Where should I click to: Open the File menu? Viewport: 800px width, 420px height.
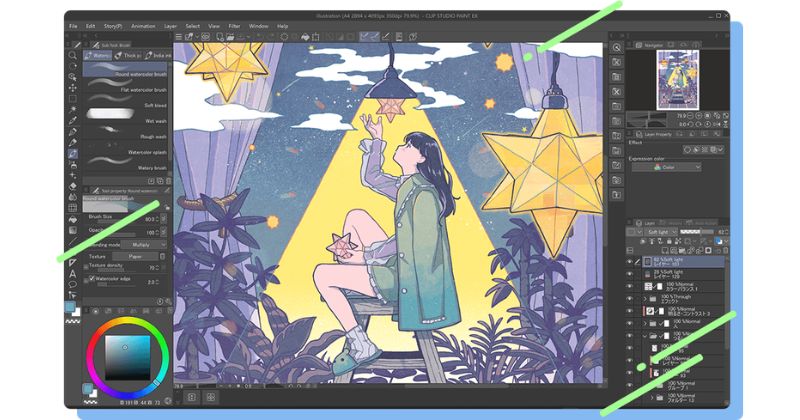(x=73, y=26)
